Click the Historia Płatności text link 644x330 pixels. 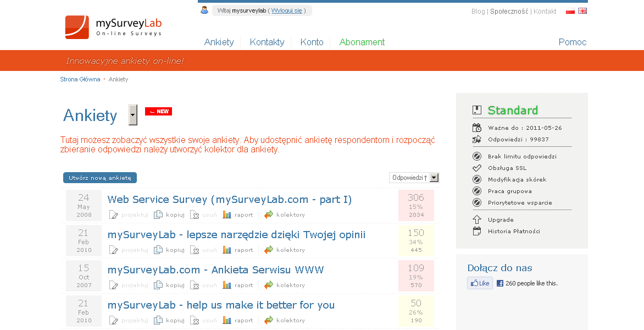click(x=514, y=232)
